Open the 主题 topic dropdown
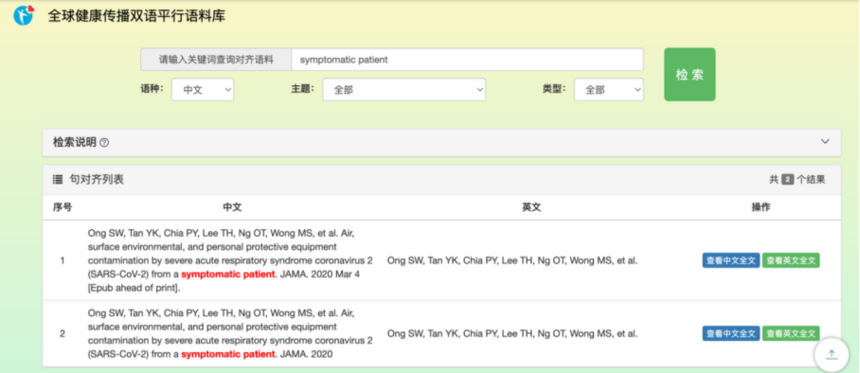This screenshot has height=373, width=860. tap(404, 90)
